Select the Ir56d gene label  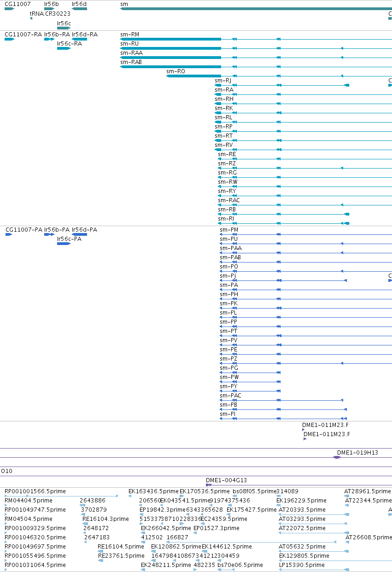(x=79, y=4)
